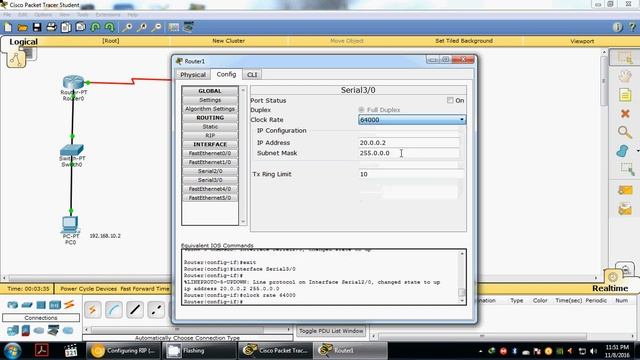Screen dimensions: 640x360
Task: Open the drawing palette icon
Action: coord(173,27)
